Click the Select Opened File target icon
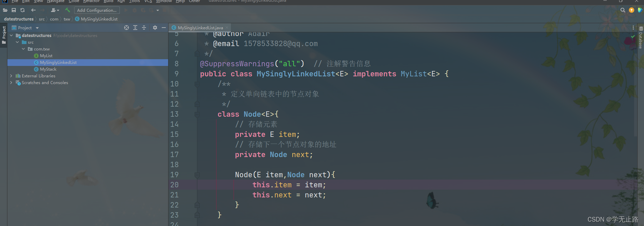644x226 pixels. tap(127, 28)
